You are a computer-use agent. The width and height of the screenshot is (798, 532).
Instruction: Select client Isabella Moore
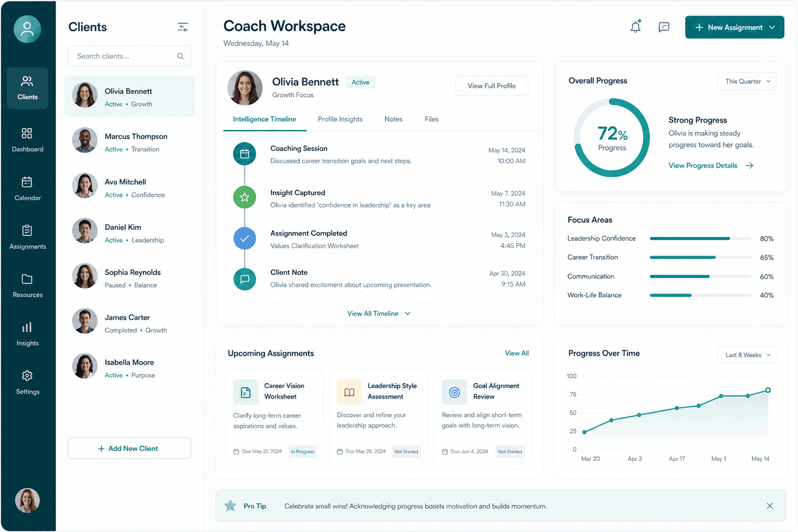(x=129, y=368)
